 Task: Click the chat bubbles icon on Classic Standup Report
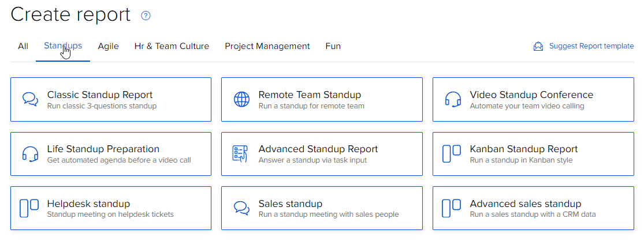tap(30, 99)
